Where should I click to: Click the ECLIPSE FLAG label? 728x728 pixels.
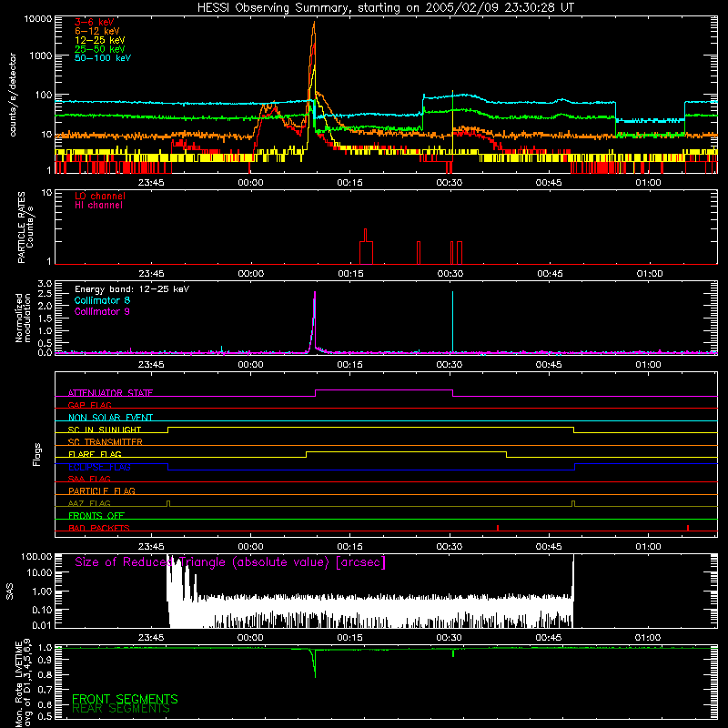coord(99,467)
